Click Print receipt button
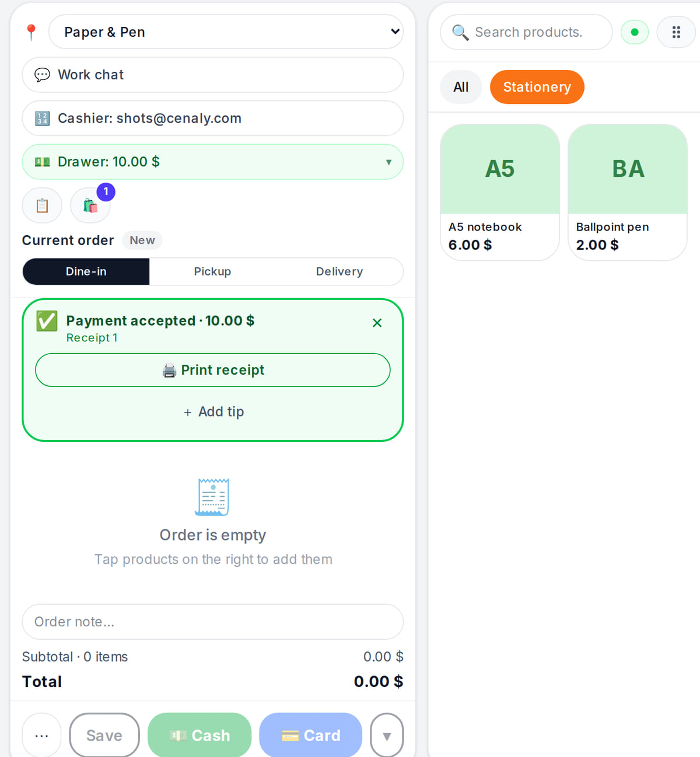700x757 pixels. tap(213, 370)
